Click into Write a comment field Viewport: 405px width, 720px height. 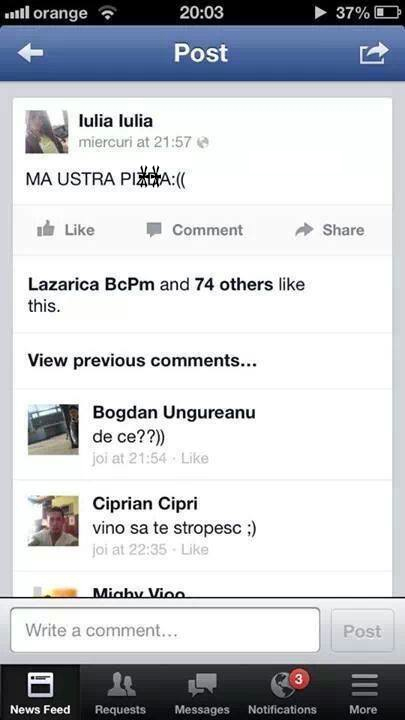pos(165,630)
